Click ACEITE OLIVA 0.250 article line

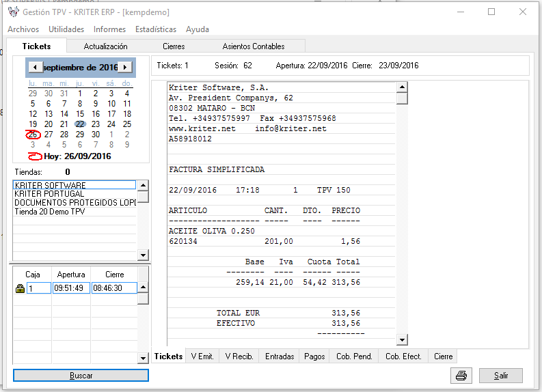(212, 231)
